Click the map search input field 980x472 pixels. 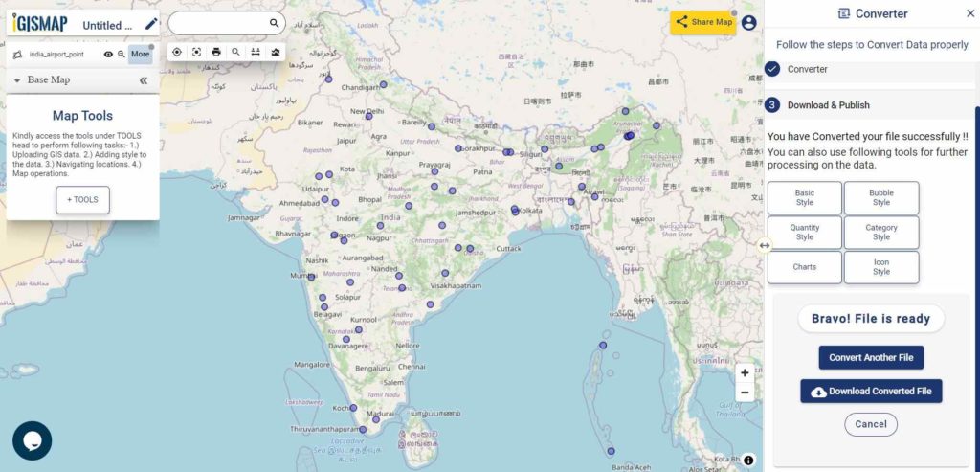(219, 23)
